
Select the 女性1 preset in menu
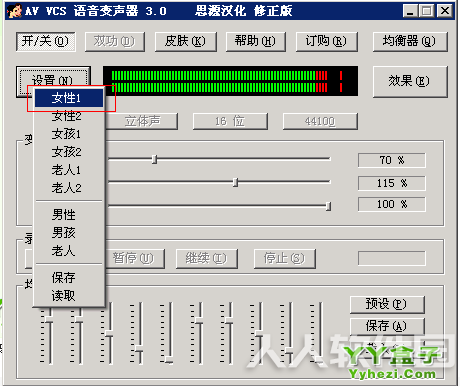coord(69,98)
